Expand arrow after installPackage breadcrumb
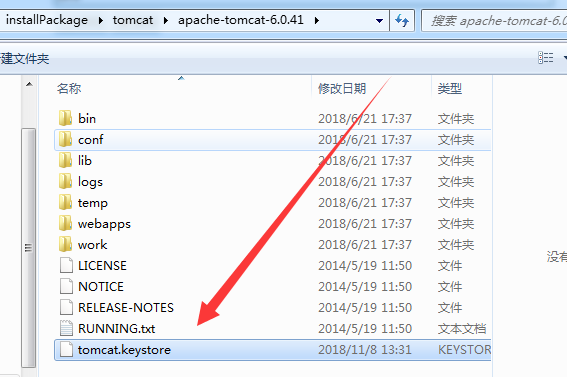Screen dimensions: 567x377 101,20
